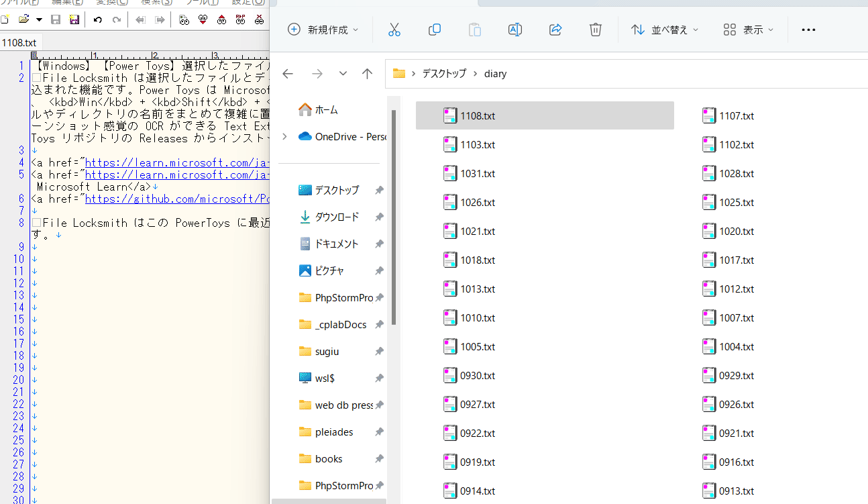Open the 新規作成 dropdown
This screenshot has height=504, width=868.
[323, 30]
